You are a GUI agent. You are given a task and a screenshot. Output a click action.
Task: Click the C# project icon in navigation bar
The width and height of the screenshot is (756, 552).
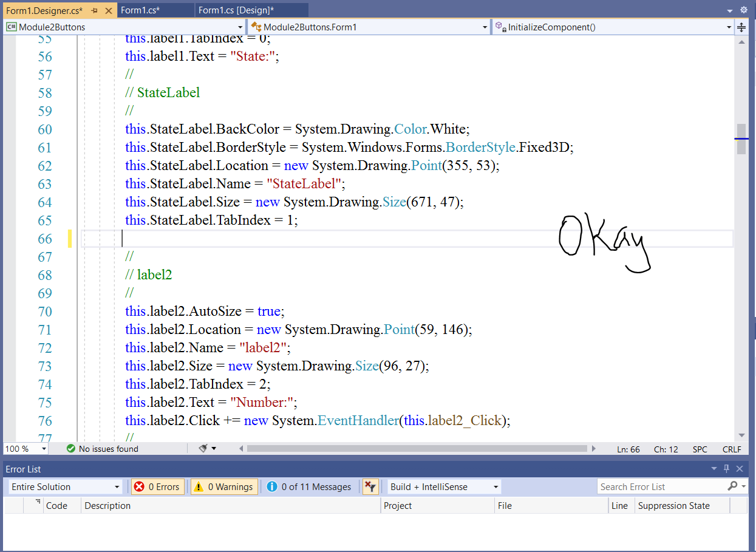[11, 27]
